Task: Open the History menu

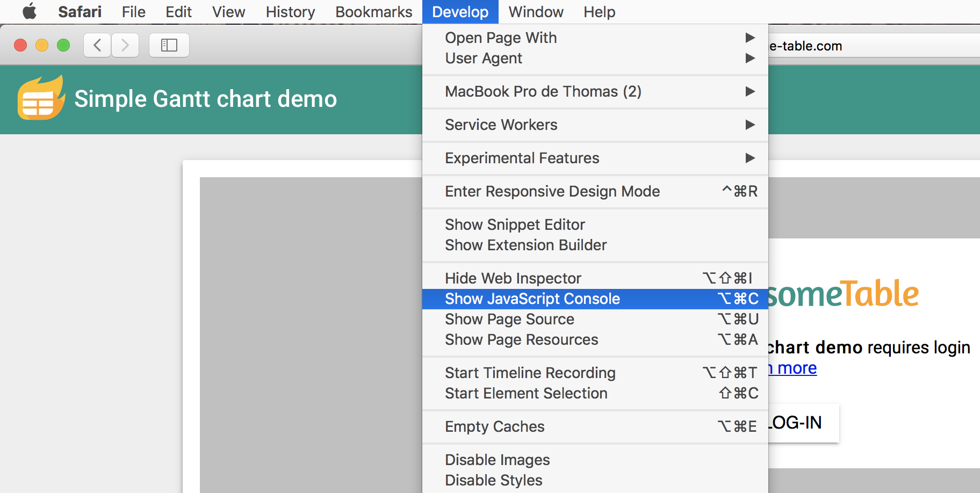Action: 290,12
